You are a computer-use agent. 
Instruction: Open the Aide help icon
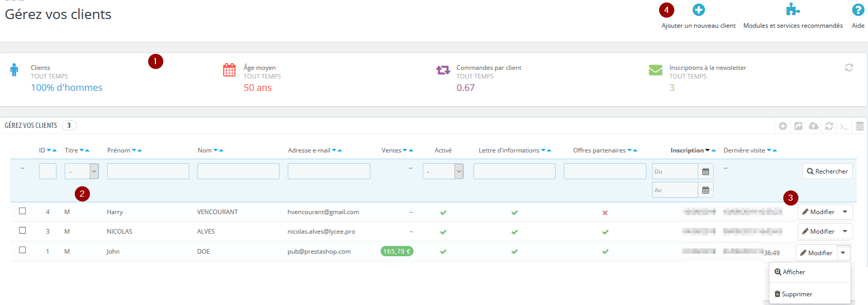click(x=858, y=10)
